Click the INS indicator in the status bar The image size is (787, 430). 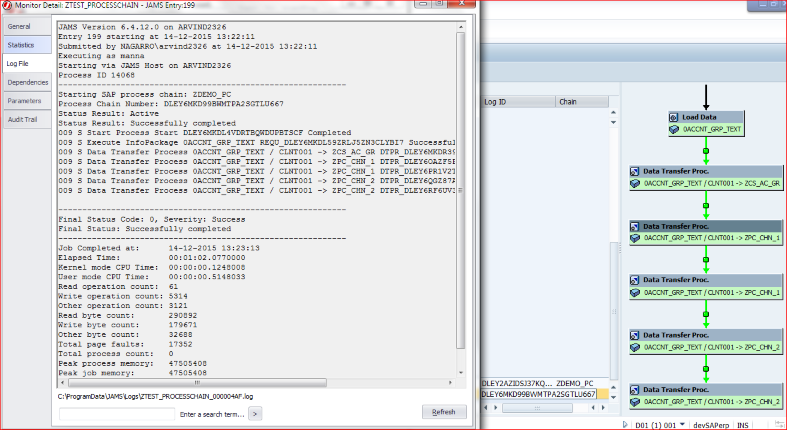tap(743, 425)
